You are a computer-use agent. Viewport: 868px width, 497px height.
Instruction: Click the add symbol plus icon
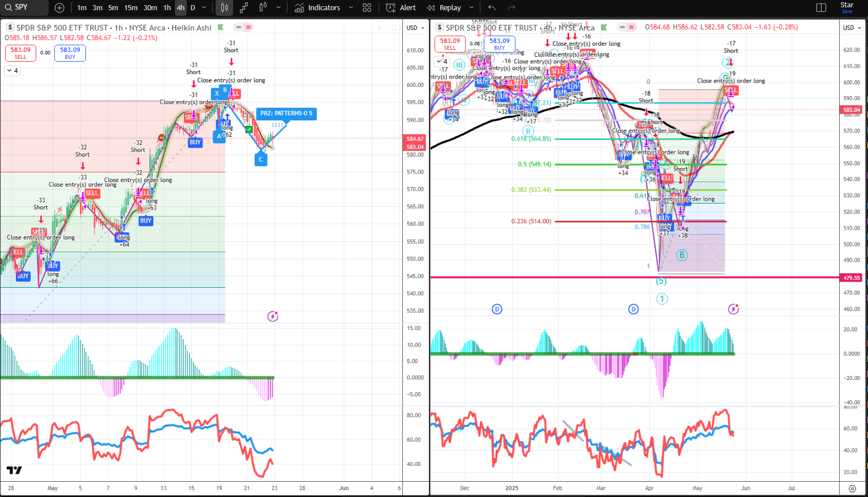click(x=59, y=8)
